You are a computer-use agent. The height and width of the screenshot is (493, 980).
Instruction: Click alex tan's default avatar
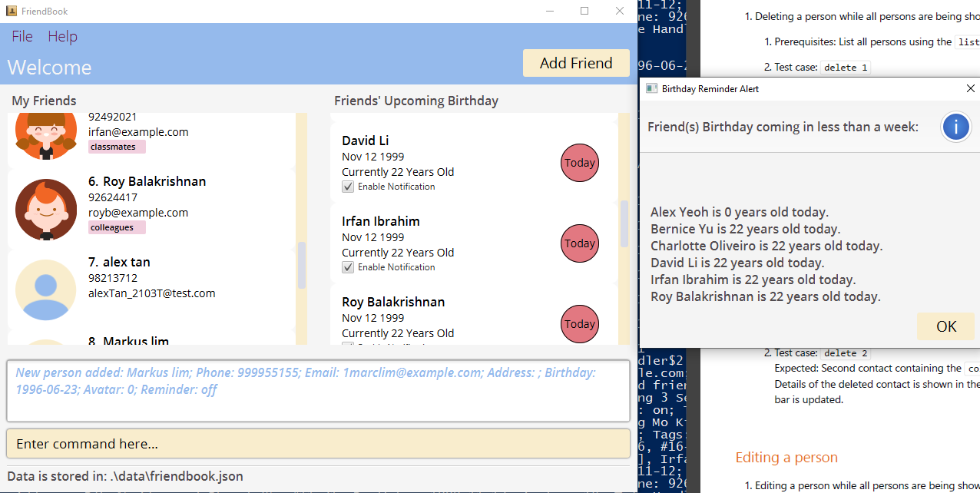click(x=46, y=290)
